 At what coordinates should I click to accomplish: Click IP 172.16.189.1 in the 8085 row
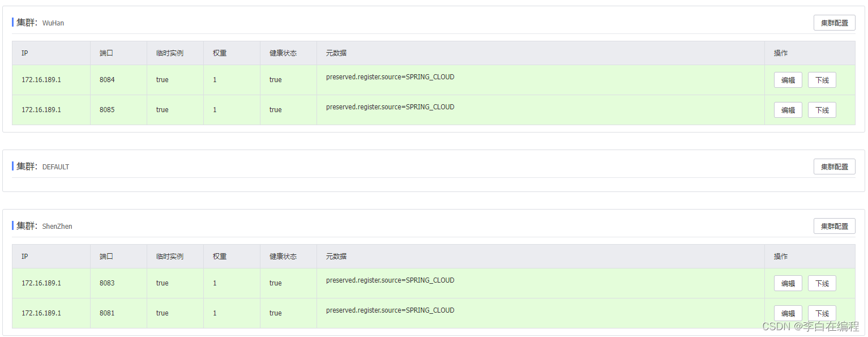pos(41,110)
